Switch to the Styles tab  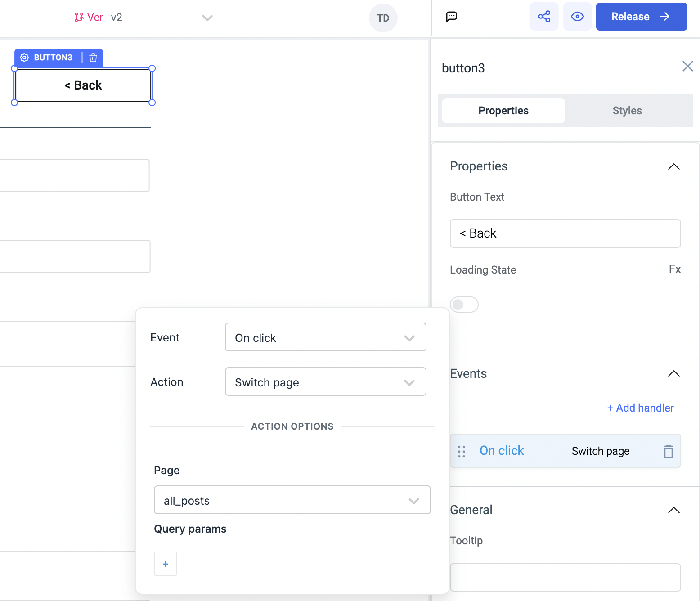(627, 111)
